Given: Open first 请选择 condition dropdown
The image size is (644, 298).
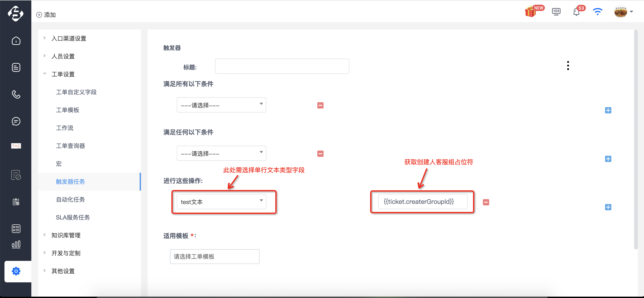Looking at the screenshot, I should pos(221,105).
